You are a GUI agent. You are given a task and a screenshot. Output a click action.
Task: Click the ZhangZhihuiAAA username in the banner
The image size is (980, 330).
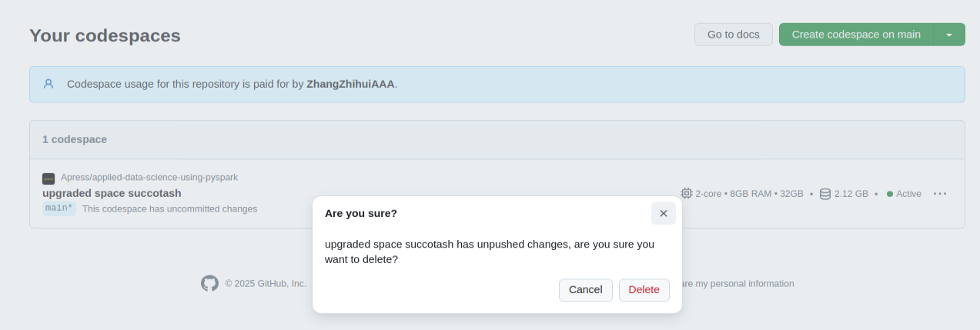[350, 84]
